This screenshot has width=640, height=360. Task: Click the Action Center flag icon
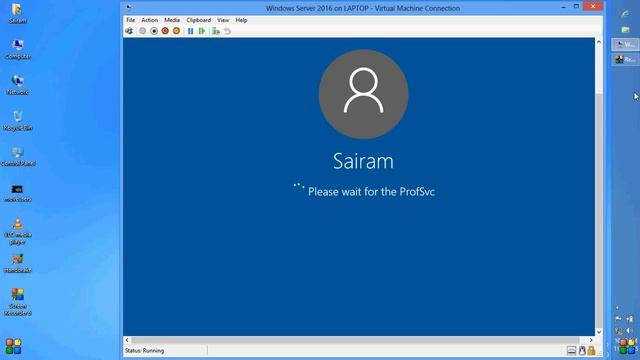[619, 319]
